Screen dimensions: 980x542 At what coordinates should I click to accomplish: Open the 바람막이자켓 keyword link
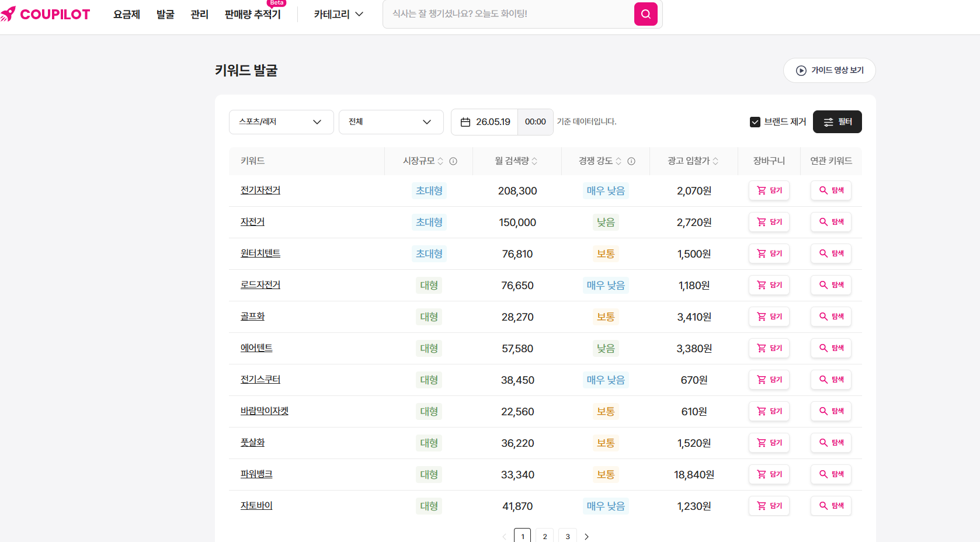click(x=265, y=411)
